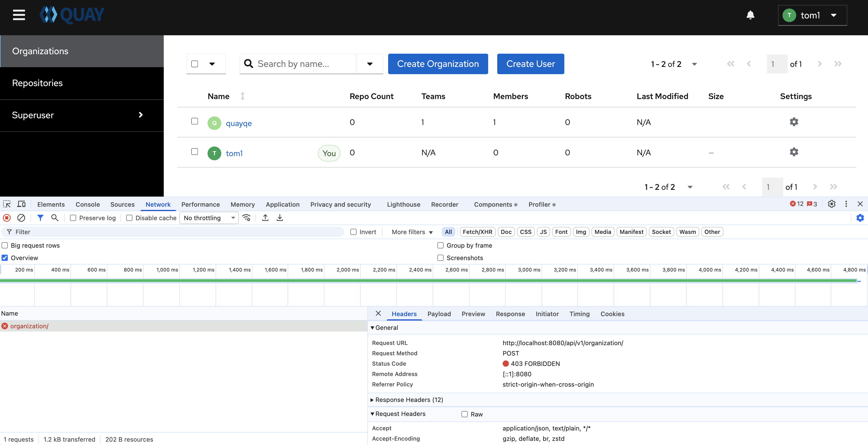This screenshot has width=868, height=445.
Task: Open the Payload tab
Action: (x=439, y=314)
